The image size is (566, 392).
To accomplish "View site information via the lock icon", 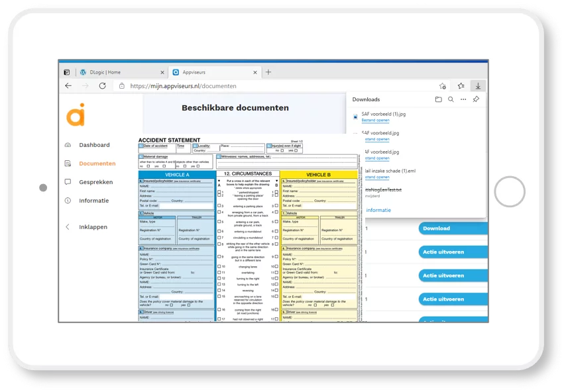I will [122, 86].
